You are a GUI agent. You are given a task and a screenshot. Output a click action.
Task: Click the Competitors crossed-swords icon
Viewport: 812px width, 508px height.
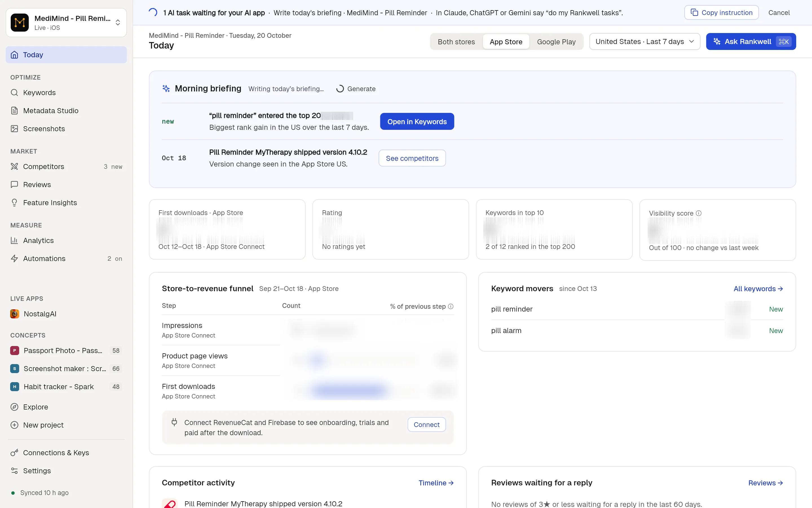coord(14,166)
